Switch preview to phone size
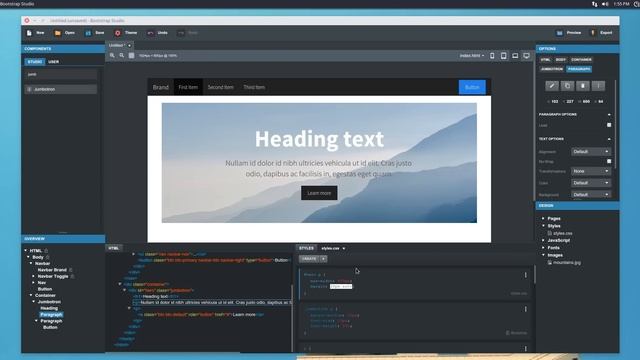The width and height of the screenshot is (640, 360). (x=492, y=56)
